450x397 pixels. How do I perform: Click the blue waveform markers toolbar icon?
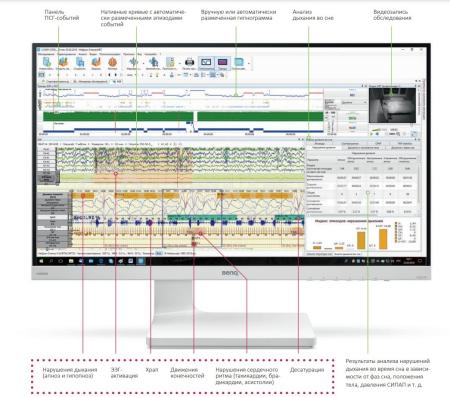133,63
